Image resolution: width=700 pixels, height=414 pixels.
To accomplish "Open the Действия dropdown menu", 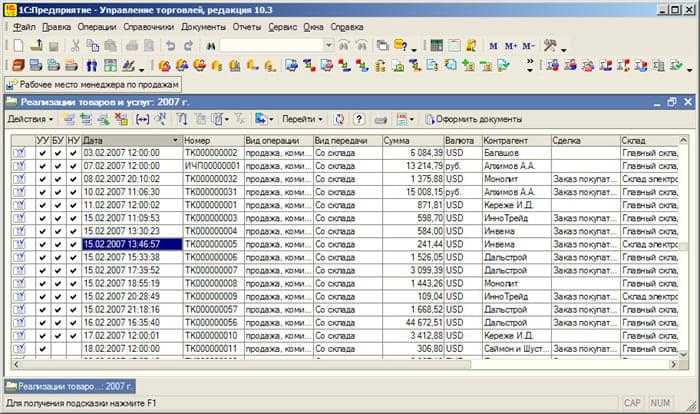I will click(30, 119).
